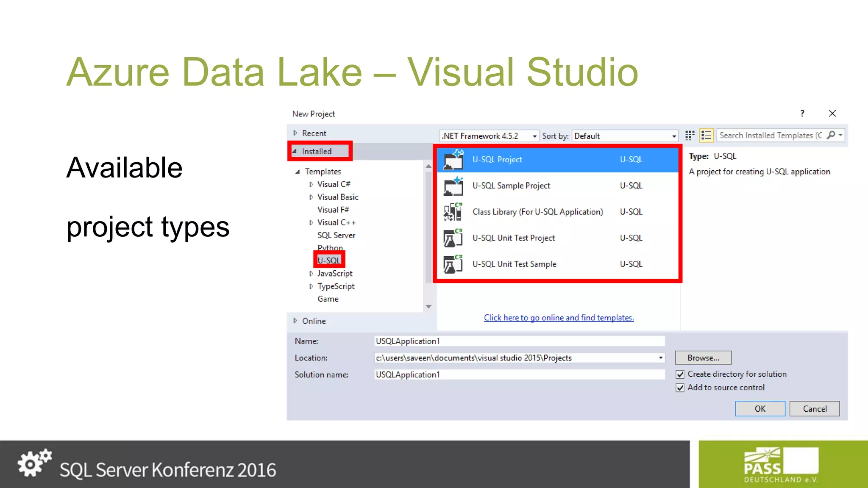Open the .NET Framework version dropdown
This screenshot has height=488, width=868.
tap(489, 136)
